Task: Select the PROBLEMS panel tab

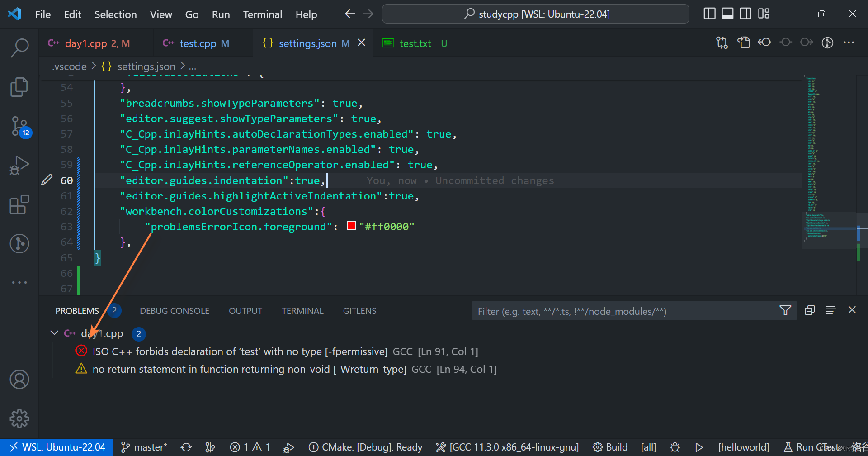Action: pyautogui.click(x=77, y=311)
